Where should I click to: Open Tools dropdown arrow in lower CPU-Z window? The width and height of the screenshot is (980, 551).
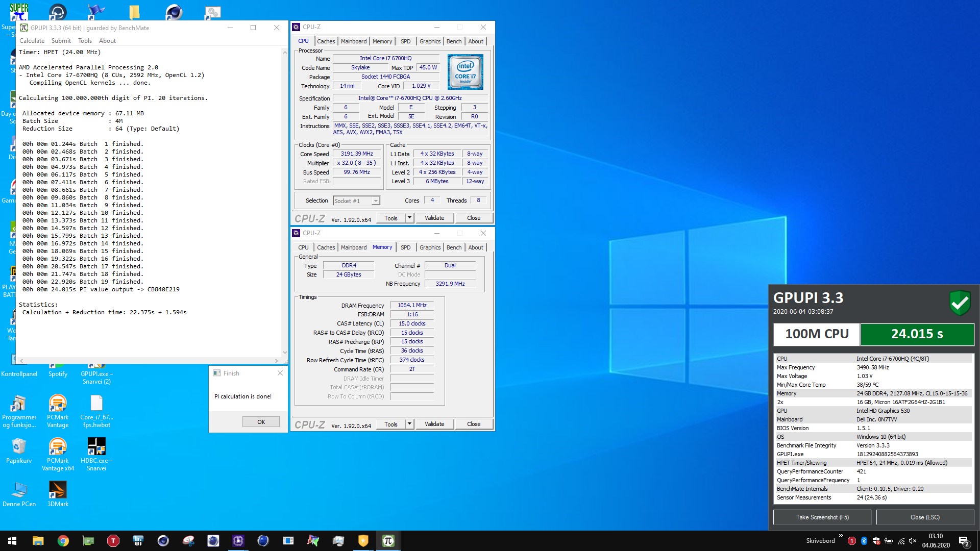(409, 424)
